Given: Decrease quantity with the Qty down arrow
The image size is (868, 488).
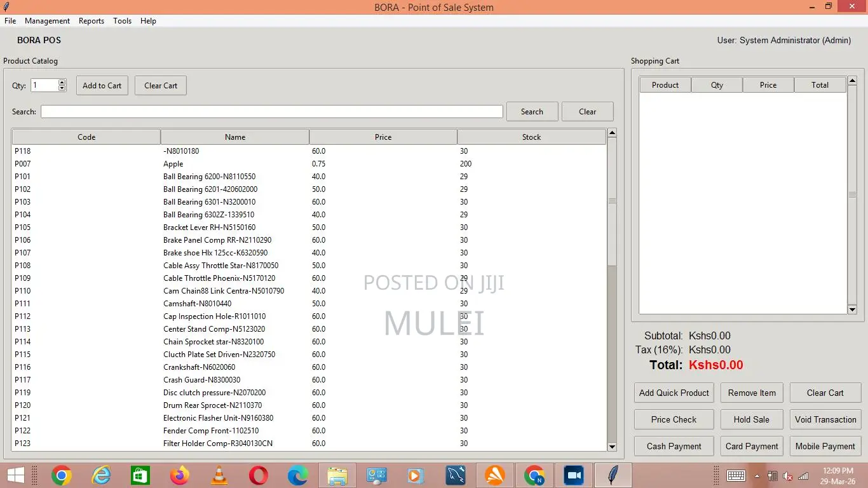Looking at the screenshot, I should tap(62, 88).
